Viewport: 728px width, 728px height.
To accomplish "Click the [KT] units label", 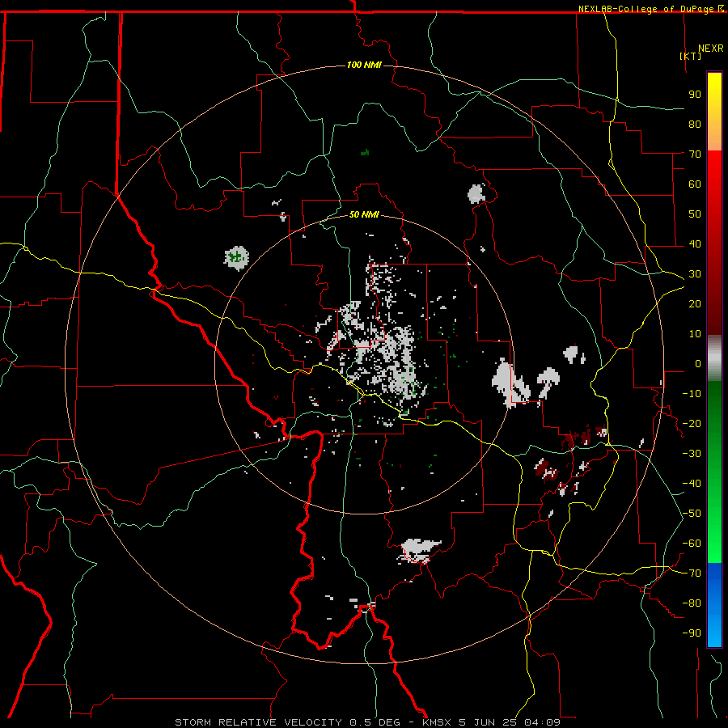I will click(691, 56).
